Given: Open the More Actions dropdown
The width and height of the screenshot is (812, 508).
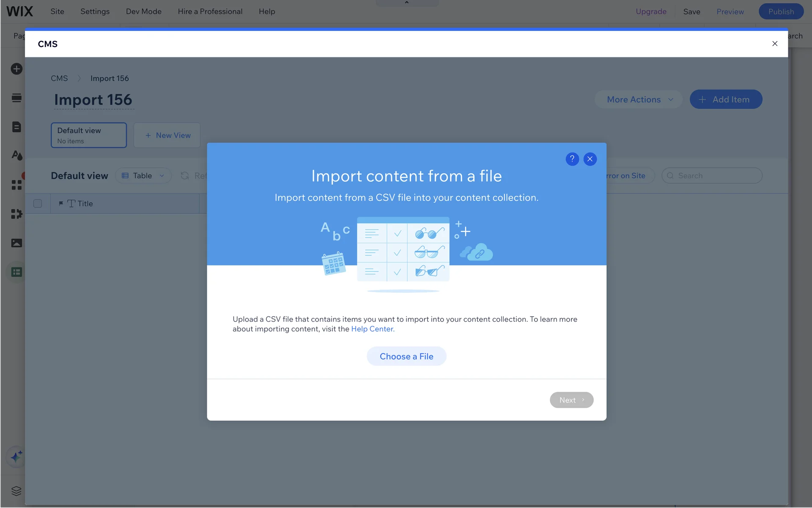Looking at the screenshot, I should click(x=639, y=99).
